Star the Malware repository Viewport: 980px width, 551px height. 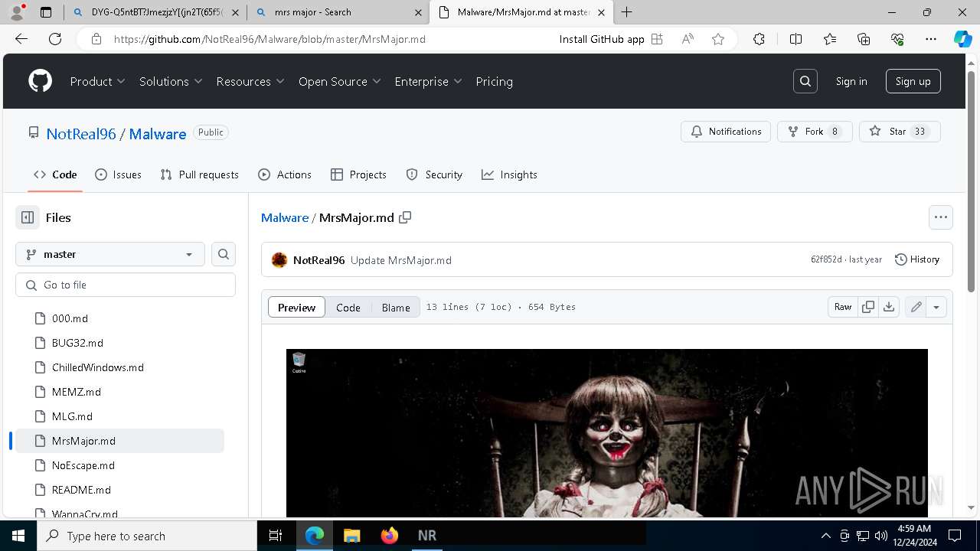(x=899, y=132)
